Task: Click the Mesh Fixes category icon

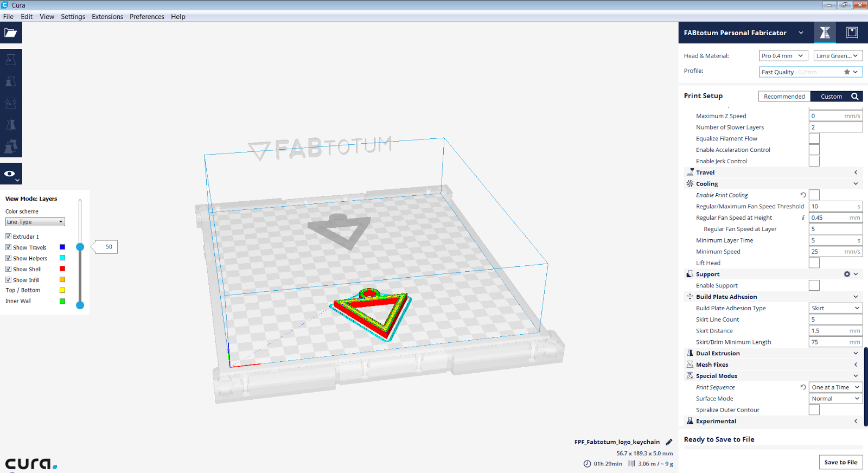Action: tap(690, 365)
